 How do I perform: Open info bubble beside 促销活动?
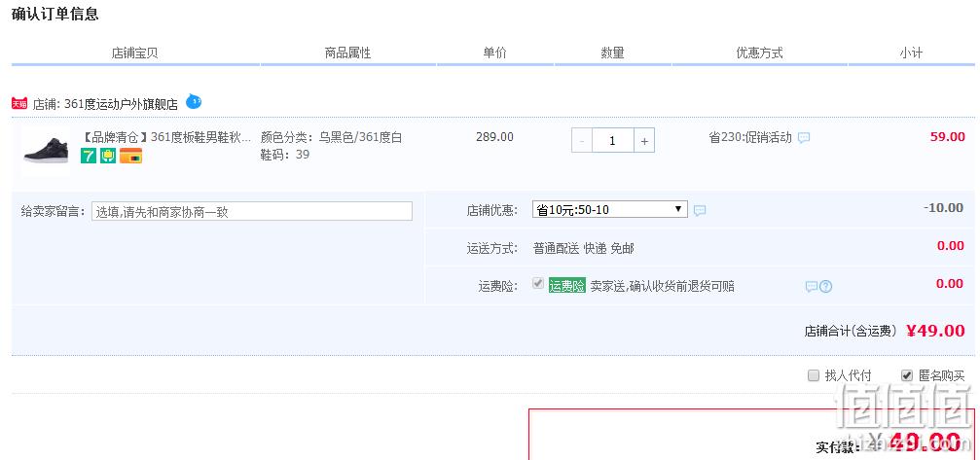pos(804,138)
